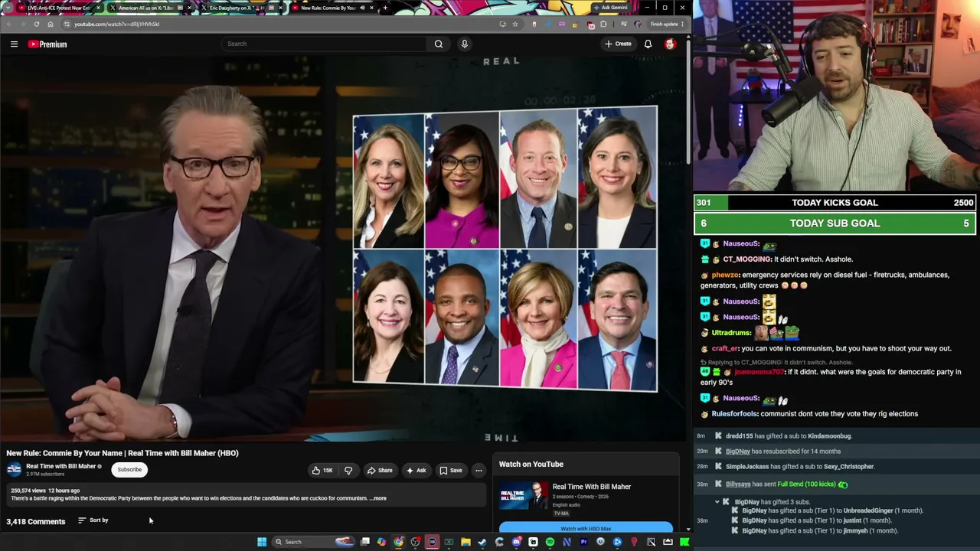Open the Windows Start menu
Screen dimensions: 980x551
coord(262,542)
